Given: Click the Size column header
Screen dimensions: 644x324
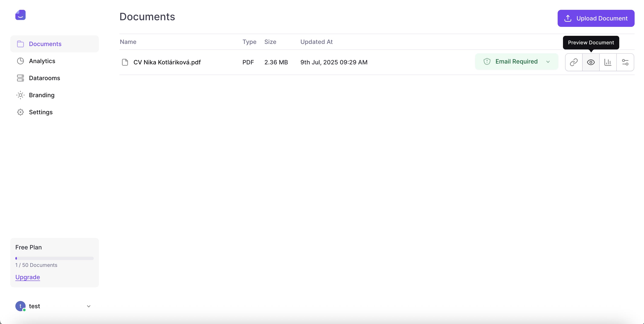Looking at the screenshot, I should tap(270, 42).
